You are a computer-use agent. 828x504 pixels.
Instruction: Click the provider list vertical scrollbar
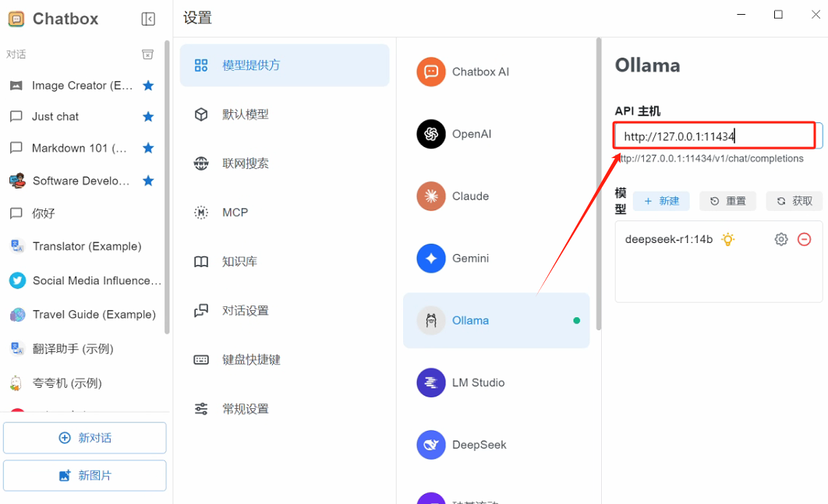pyautogui.click(x=598, y=184)
